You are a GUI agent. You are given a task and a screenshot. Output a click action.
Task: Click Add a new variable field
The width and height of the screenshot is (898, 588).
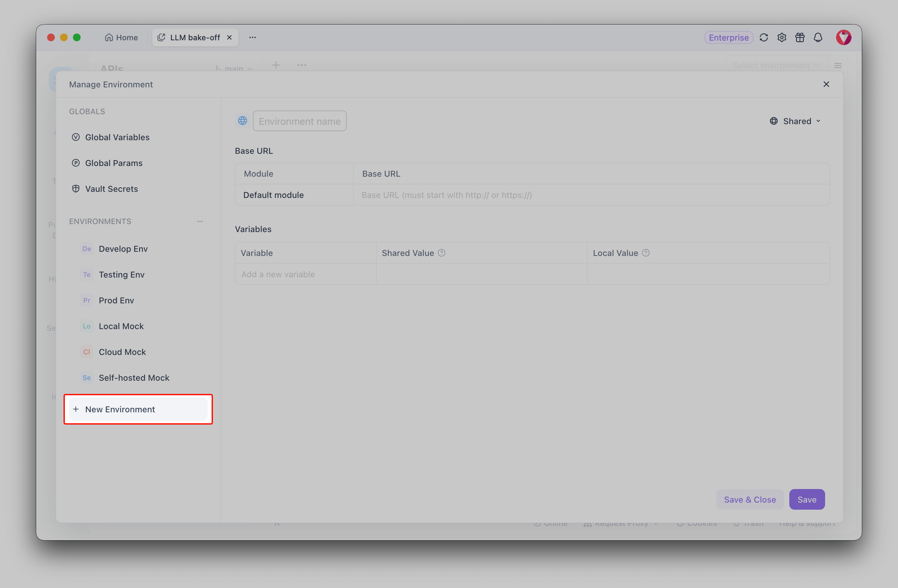(x=305, y=274)
